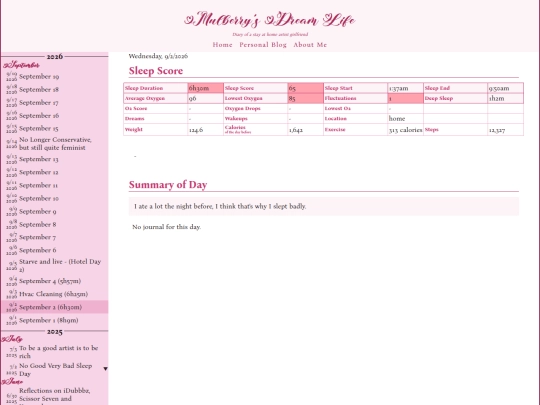Click the Fluctuations label cell

(x=355, y=98)
